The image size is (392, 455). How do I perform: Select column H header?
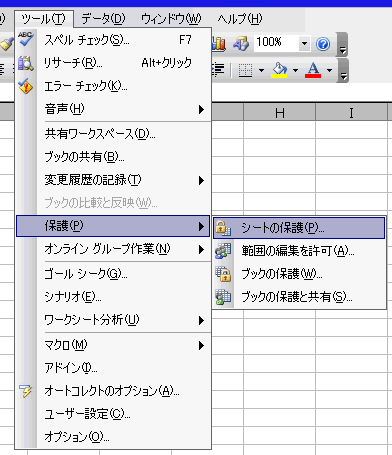[280, 113]
